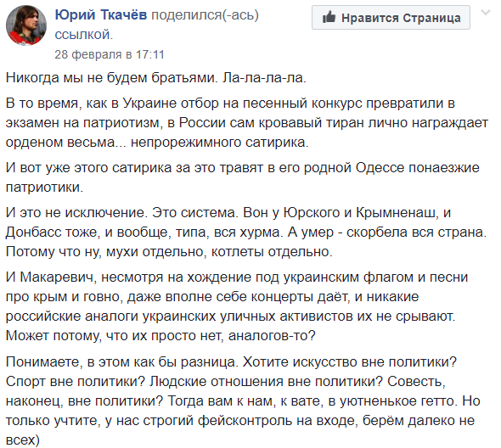Open the 28 февраля в 17:11 timestamp
This screenshot has width=501, height=448.
pyautogui.click(x=110, y=54)
